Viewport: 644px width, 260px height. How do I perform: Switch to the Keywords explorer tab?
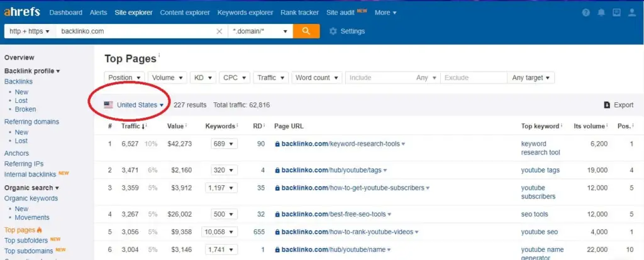click(245, 13)
